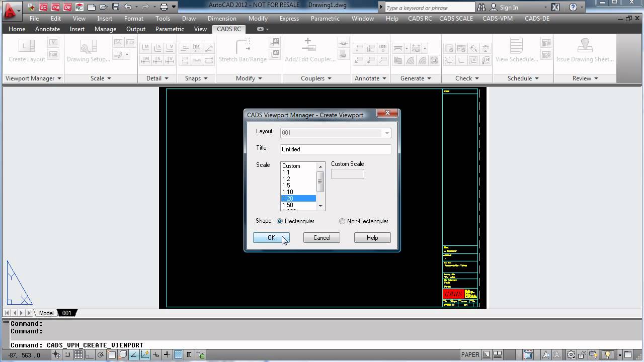Toggle Snap Mode in status bar
The height and width of the screenshot is (362, 644).
point(67,355)
